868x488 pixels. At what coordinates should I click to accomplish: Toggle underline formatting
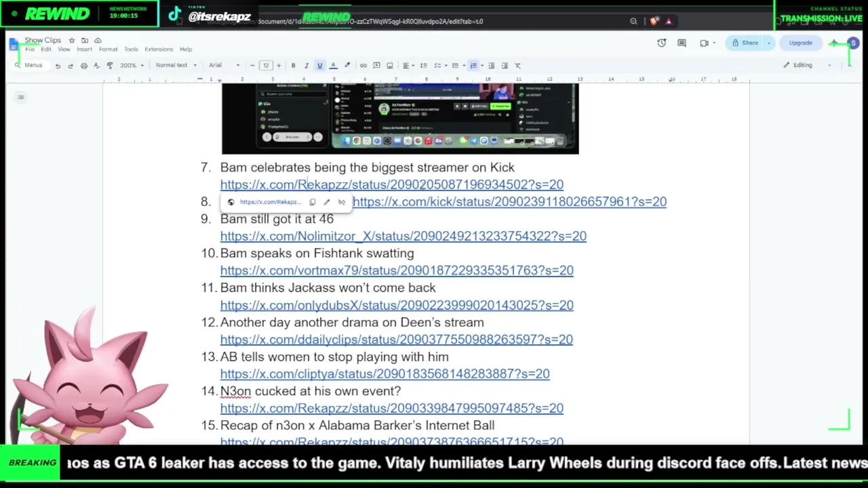(x=319, y=66)
